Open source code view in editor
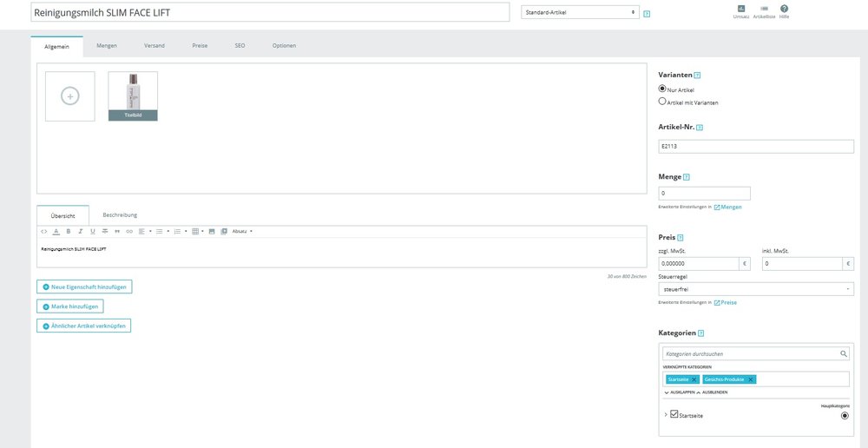Screen dimensions: 868x448 [x=44, y=231]
